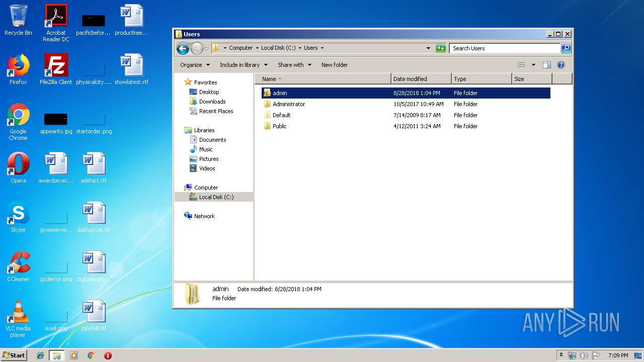Launch Opera desktop shortcut
644x362 pixels.
pos(18,168)
